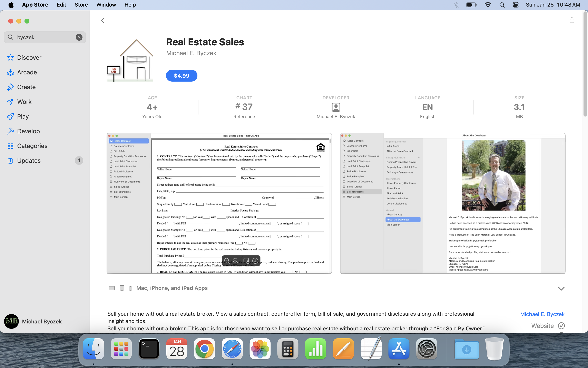The width and height of the screenshot is (588, 368).
Task: Click the date and time clock
Action: point(553,5)
